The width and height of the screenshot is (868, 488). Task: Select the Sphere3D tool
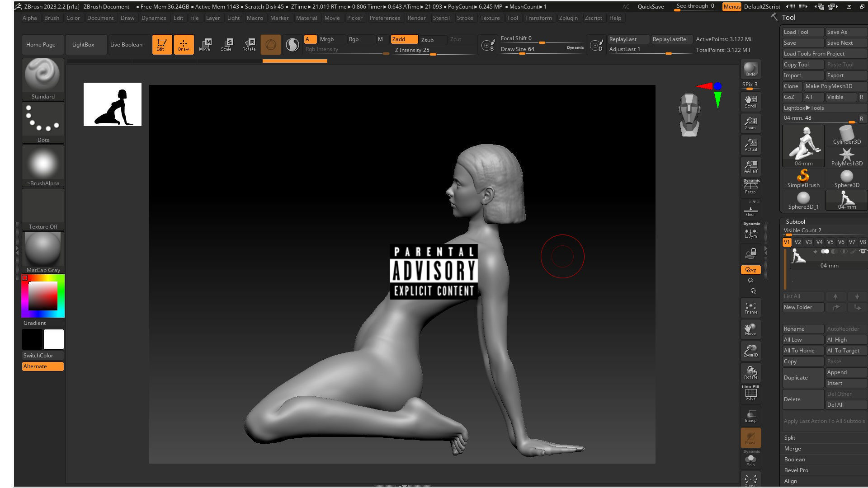click(x=847, y=178)
